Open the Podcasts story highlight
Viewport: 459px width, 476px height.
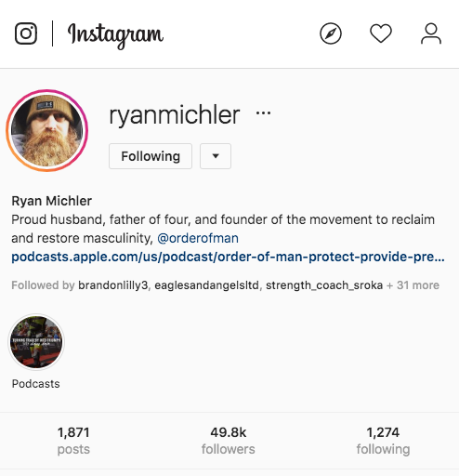coord(36,342)
